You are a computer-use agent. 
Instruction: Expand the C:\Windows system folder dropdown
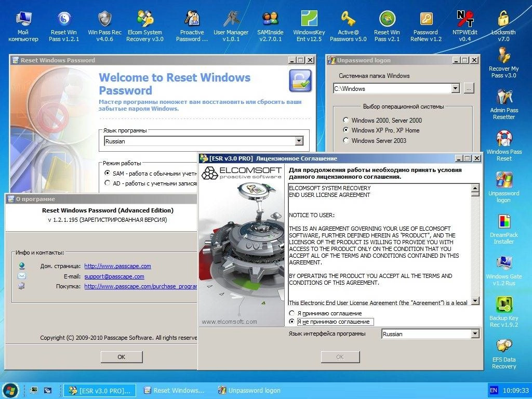coord(455,88)
